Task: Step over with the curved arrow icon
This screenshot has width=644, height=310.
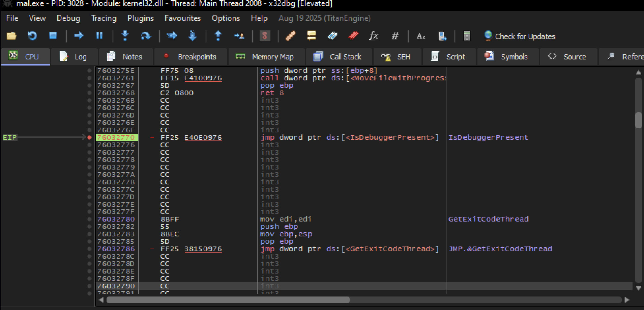Action: 146,35
